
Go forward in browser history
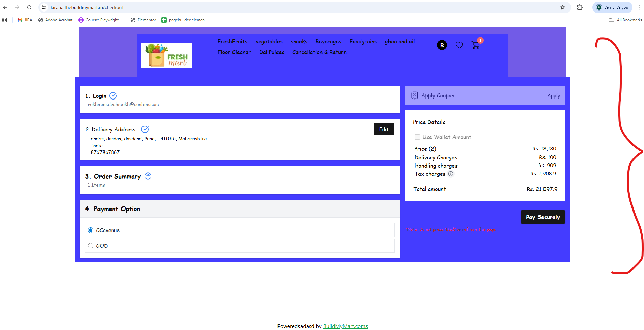coord(17,7)
